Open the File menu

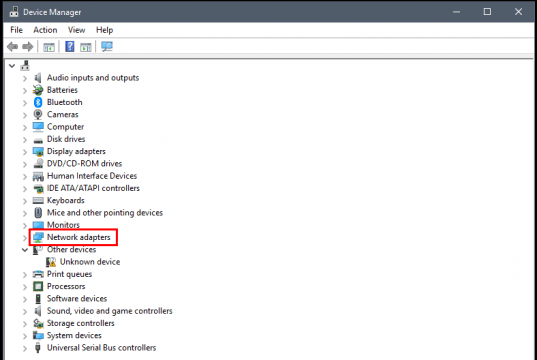pos(16,30)
